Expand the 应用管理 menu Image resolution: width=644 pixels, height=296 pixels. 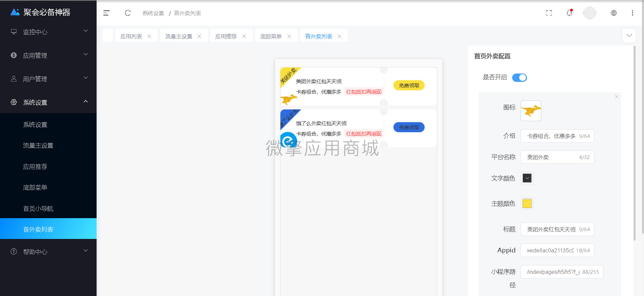[x=86, y=54]
